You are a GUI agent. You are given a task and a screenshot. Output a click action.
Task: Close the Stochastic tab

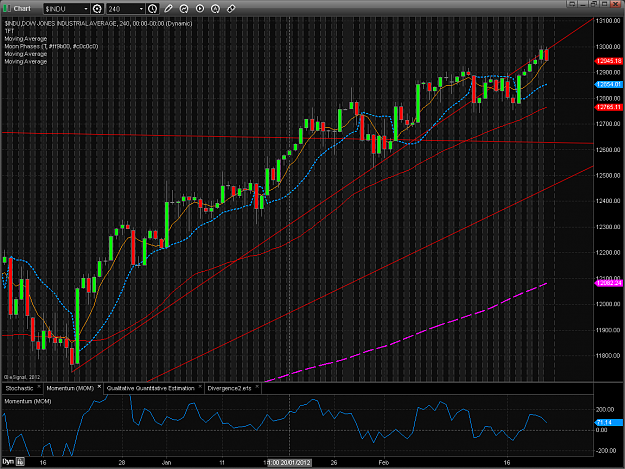click(39, 387)
